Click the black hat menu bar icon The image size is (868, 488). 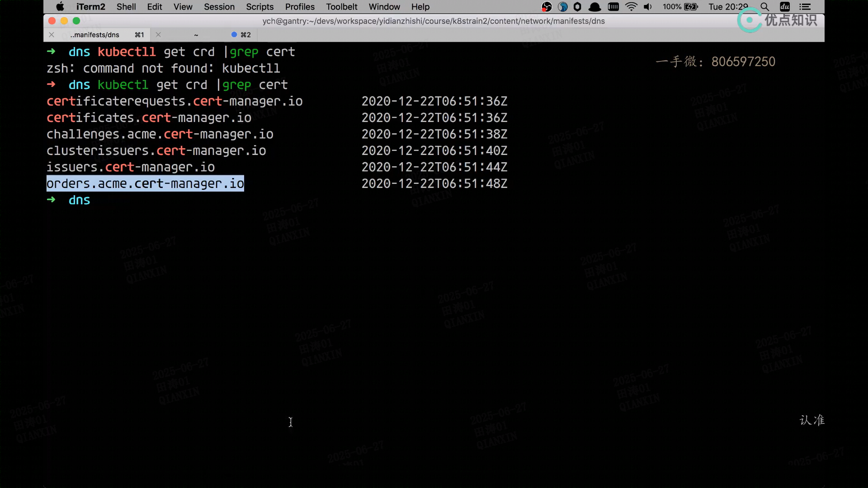[595, 7]
